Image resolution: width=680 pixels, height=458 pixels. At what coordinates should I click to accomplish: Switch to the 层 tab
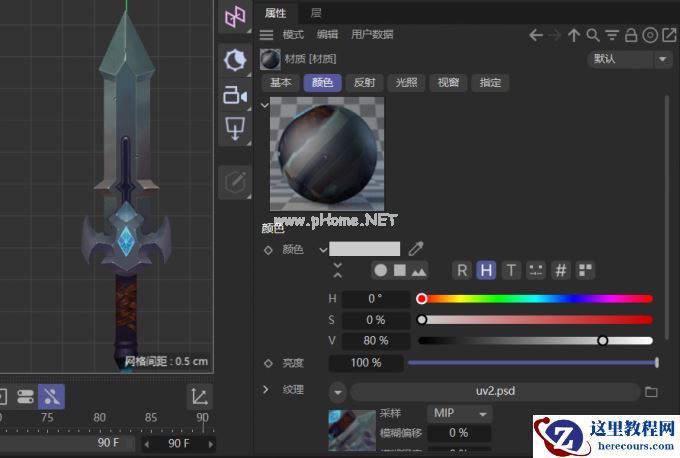point(316,13)
